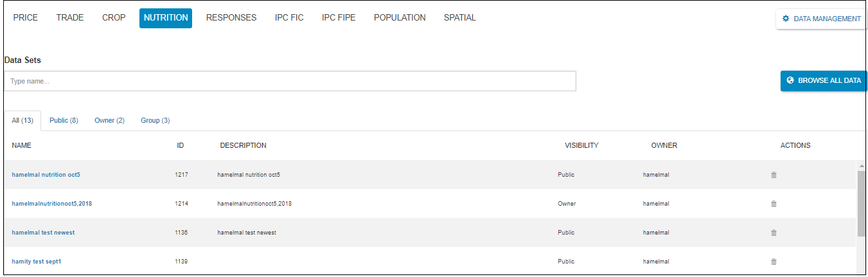Image resolution: width=868 pixels, height=277 pixels.
Task: Click the gear icon for Data Management
Action: tap(786, 19)
